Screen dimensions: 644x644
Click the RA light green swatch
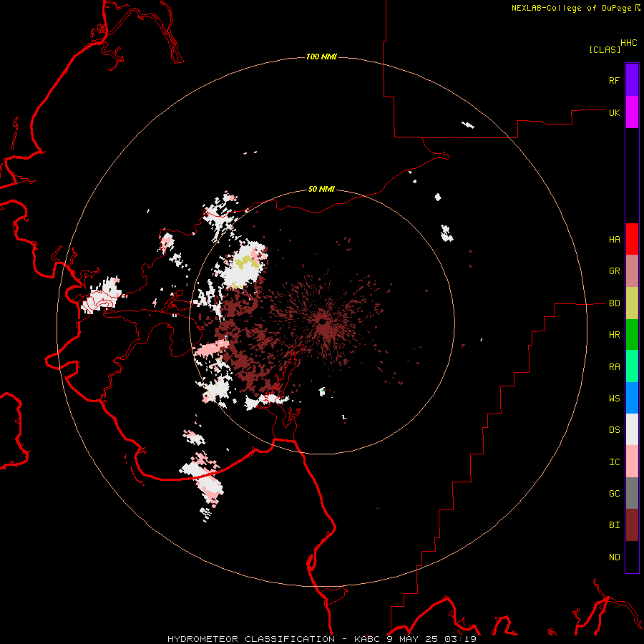[x=632, y=366]
